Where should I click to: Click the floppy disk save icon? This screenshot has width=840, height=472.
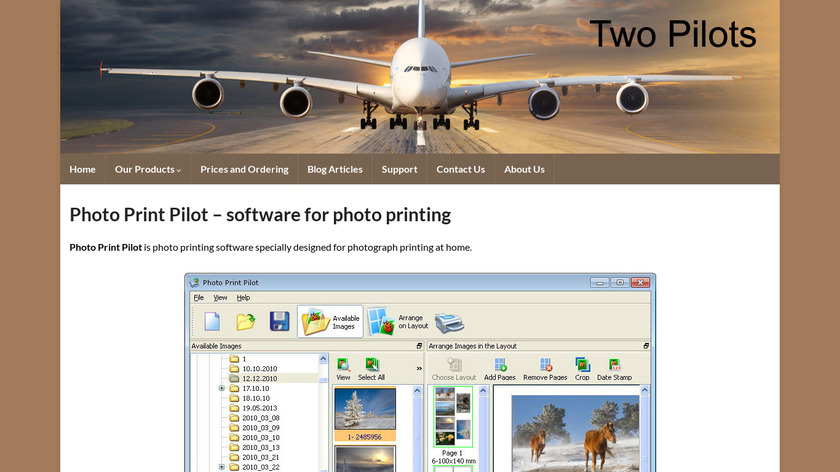click(x=279, y=321)
